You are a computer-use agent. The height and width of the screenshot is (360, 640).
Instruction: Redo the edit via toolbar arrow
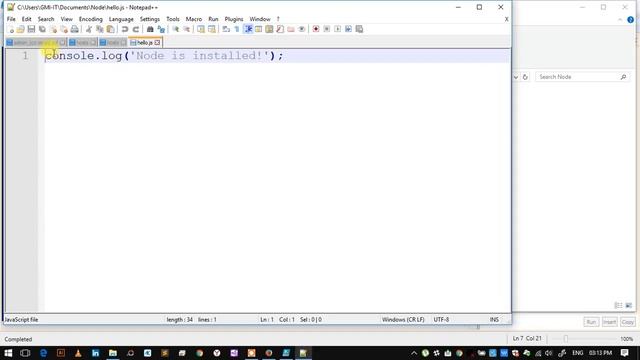[136, 29]
